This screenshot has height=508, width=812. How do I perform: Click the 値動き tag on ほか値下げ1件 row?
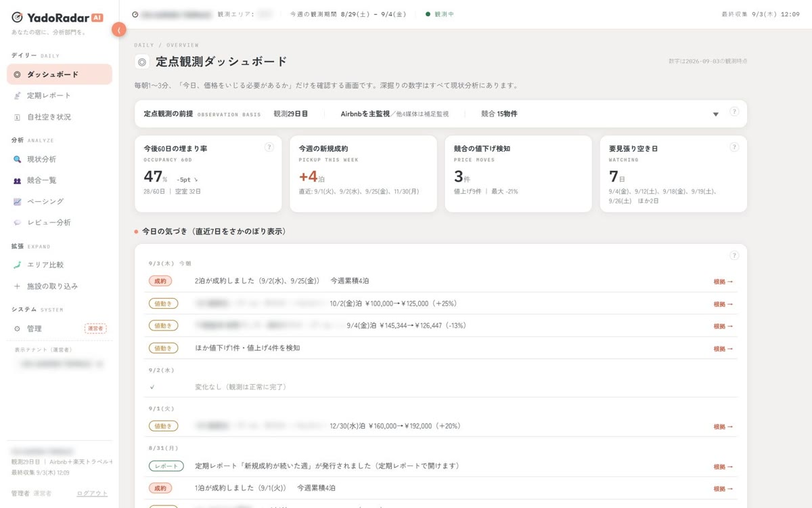(163, 348)
